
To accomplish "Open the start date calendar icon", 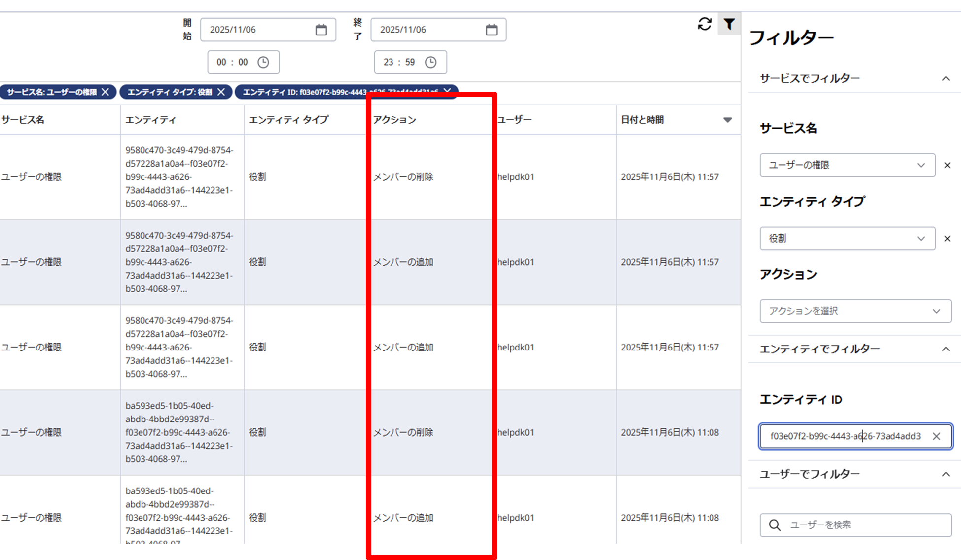I will coord(321,30).
